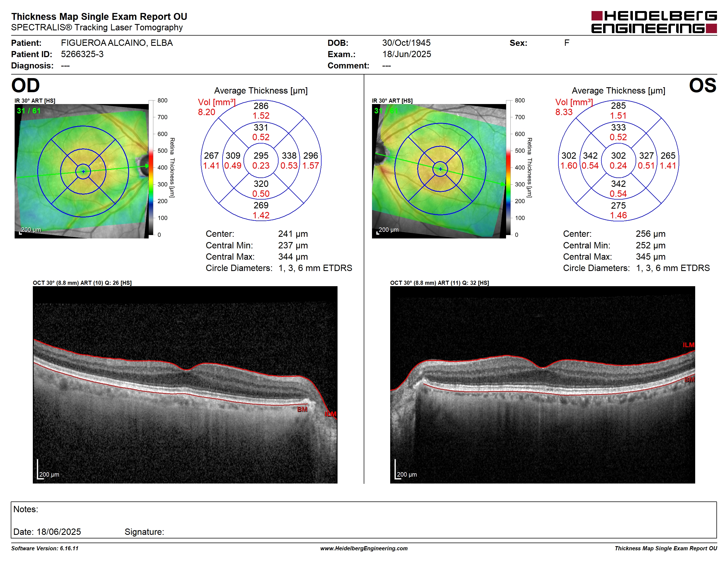The image size is (728, 563).
Task: Select the report title 'Thickness Map Single Exam Report OU'
Action: (99, 17)
